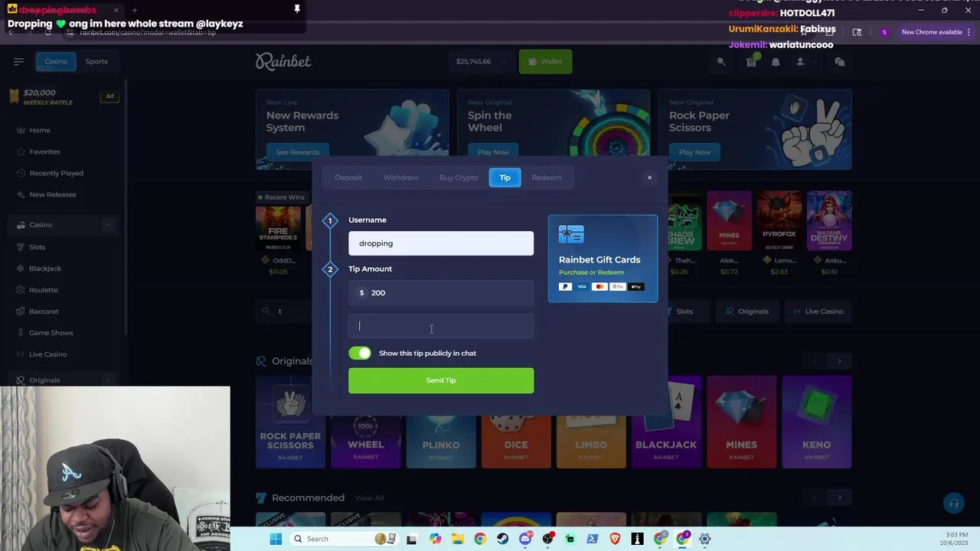Click previous arrow in Originals row

815,361
